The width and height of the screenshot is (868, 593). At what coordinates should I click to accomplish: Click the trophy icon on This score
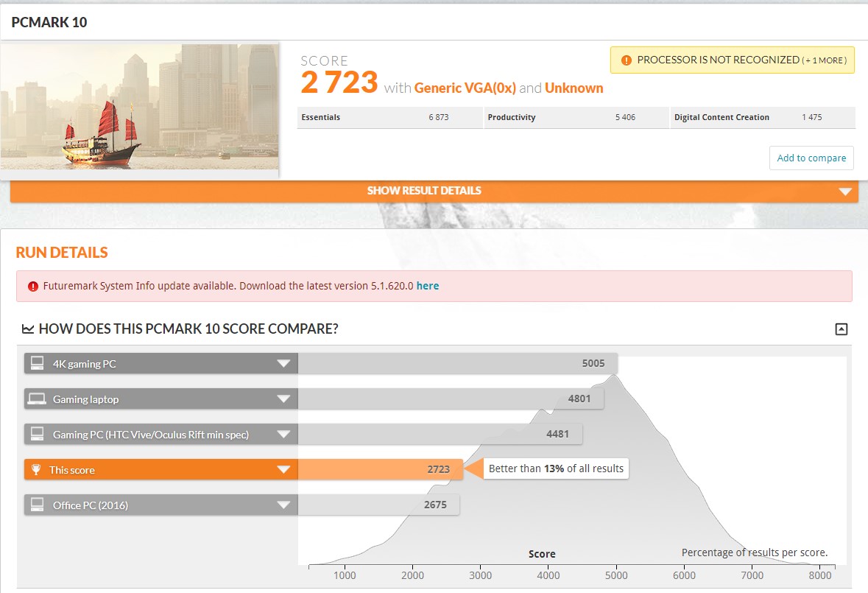[36, 469]
